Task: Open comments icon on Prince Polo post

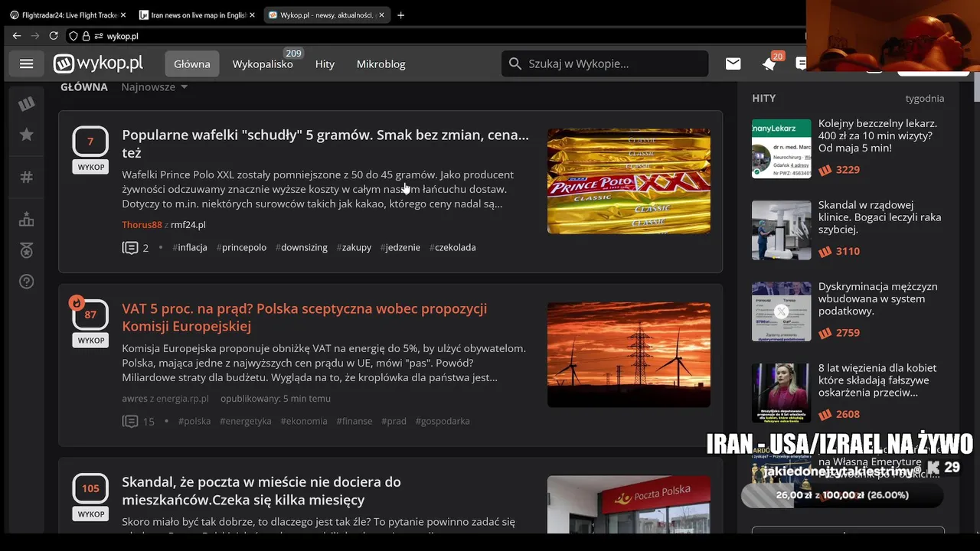Action: pos(130,247)
